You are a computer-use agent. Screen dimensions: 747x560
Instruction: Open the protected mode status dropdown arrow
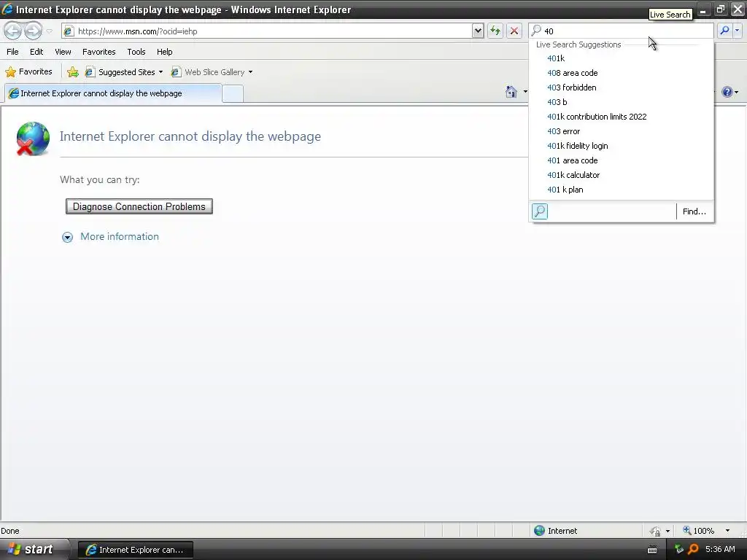[x=667, y=531]
